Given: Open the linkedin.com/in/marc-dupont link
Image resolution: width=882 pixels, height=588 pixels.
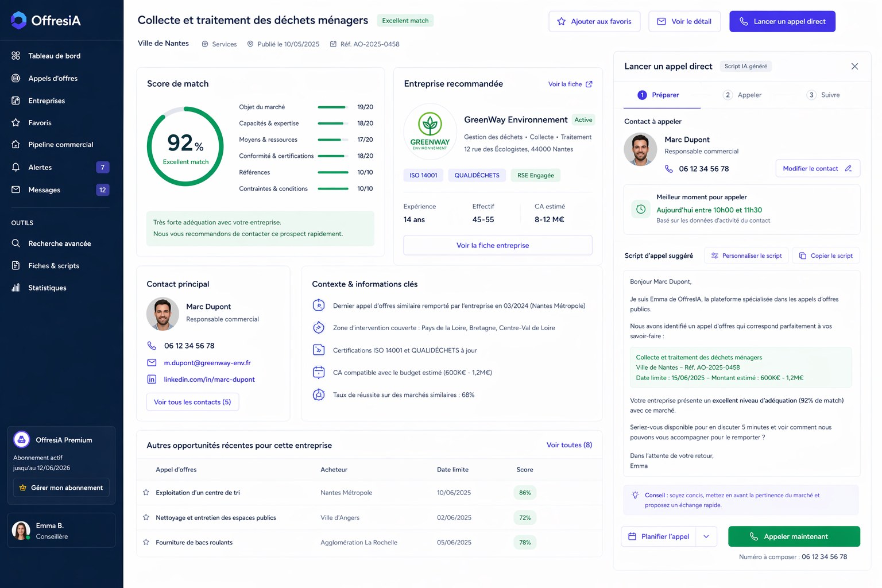Looking at the screenshot, I should tap(209, 380).
